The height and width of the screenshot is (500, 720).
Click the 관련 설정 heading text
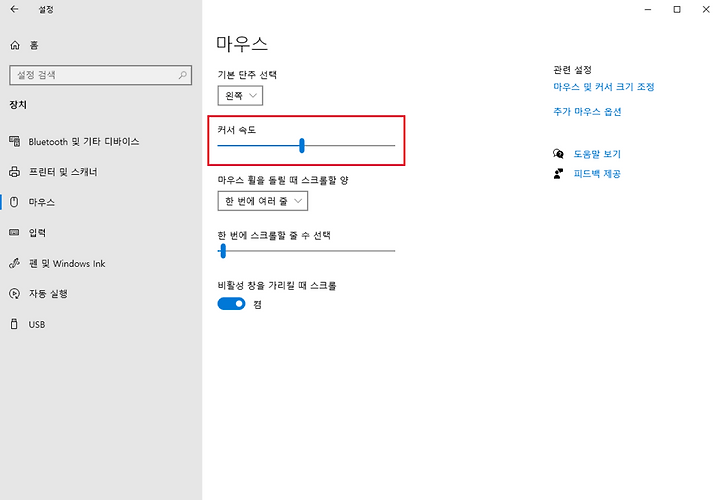[x=573, y=70]
